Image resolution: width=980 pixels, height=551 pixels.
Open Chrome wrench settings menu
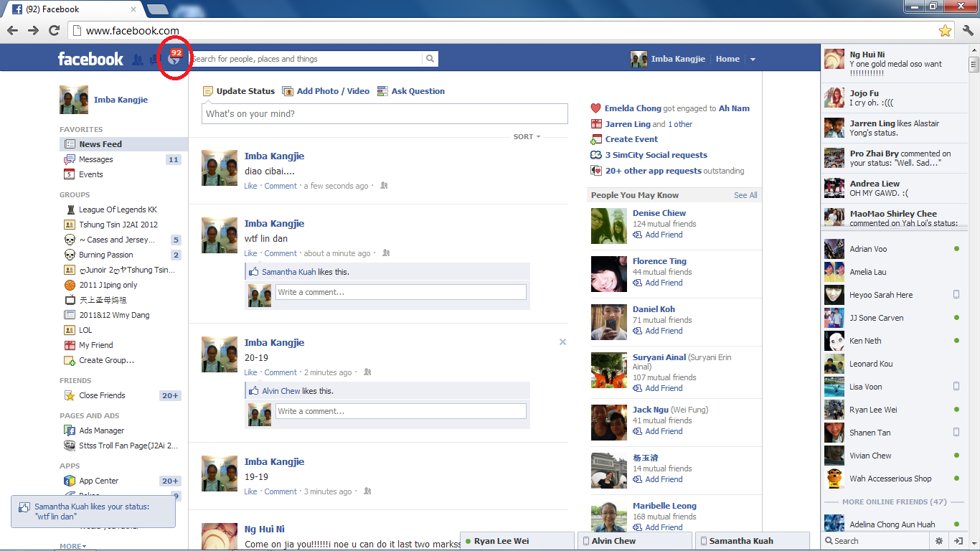(x=968, y=30)
